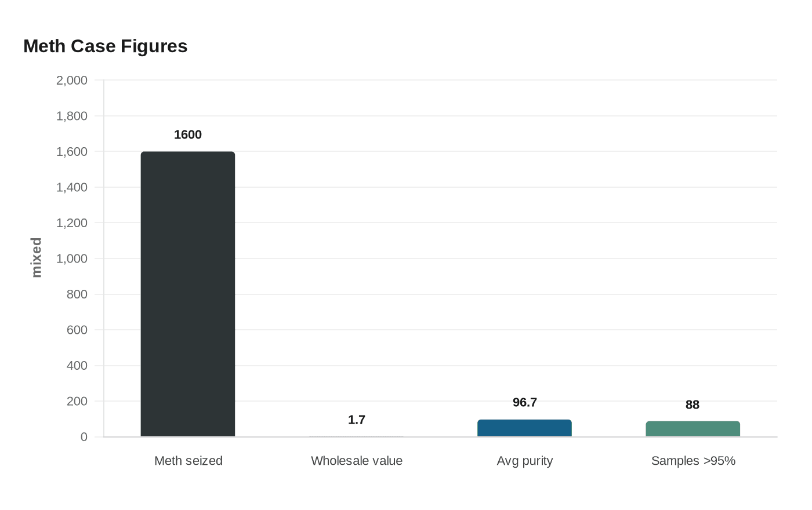
Task: Click the 1,000 y-axis tick label
Action: pos(72,258)
